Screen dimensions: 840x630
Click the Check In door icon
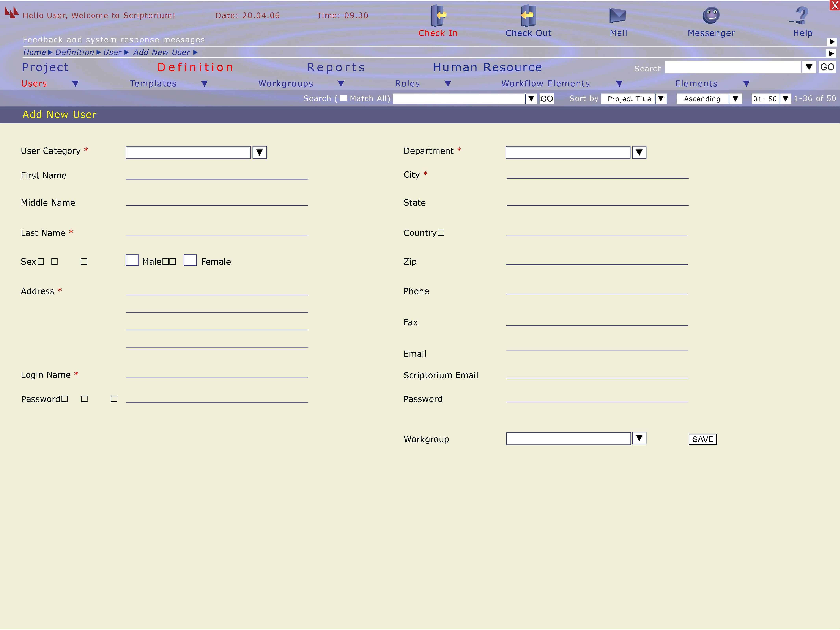pos(438,16)
